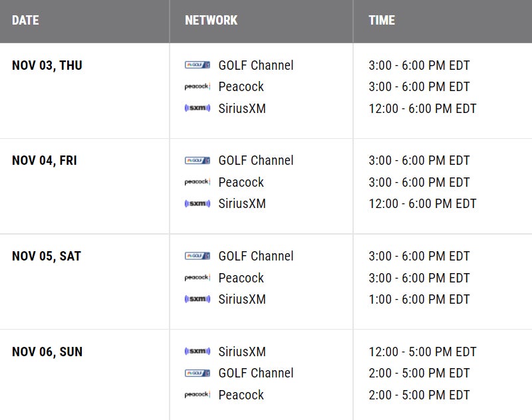This screenshot has width=532, height=420.
Task: Click the NETWORK column header
Action: (x=211, y=21)
